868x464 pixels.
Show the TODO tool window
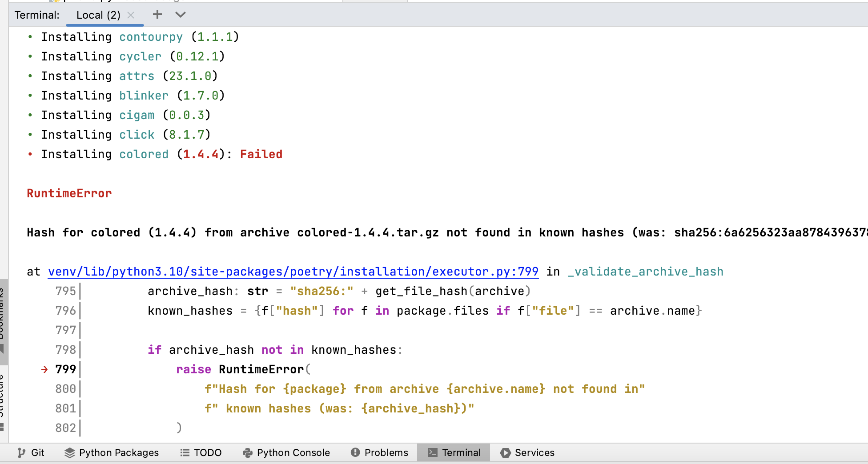pyautogui.click(x=201, y=452)
